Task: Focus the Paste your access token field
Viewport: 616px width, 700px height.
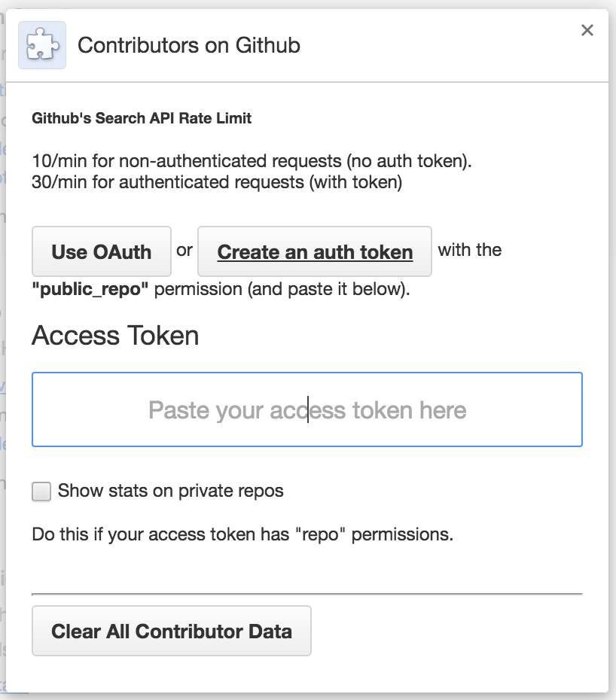Action: [x=307, y=409]
